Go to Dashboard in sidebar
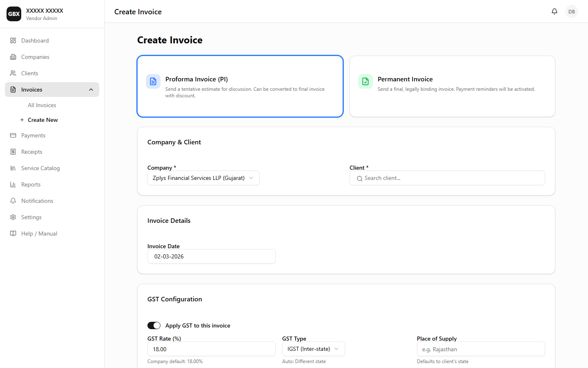The width and height of the screenshot is (588, 368). [52, 40]
